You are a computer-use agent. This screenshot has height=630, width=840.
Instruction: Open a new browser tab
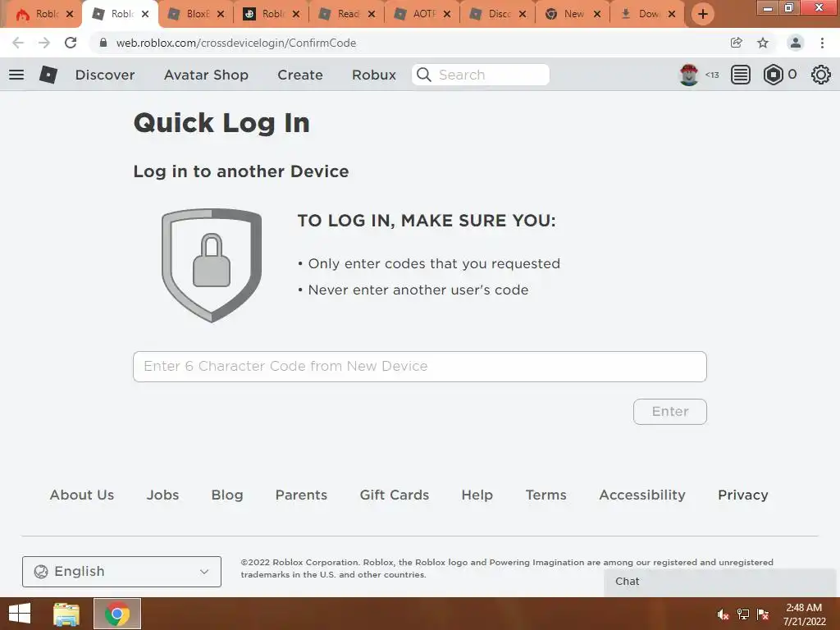tap(703, 14)
